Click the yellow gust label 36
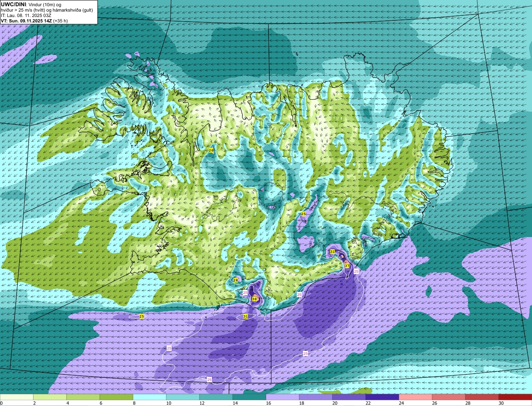Screen dimensions: 532x406 pos(254,298)
